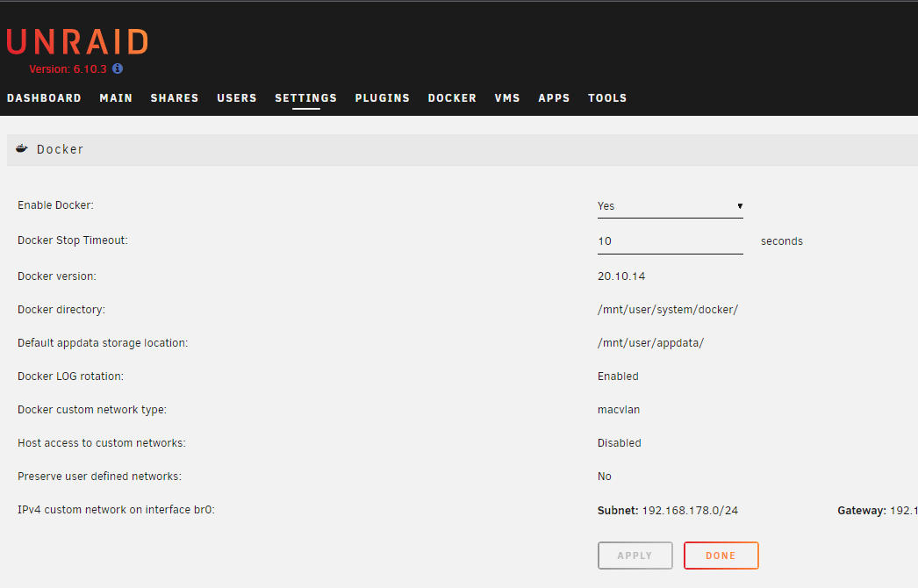This screenshot has height=588, width=918.
Task: Click Docker custom network type label
Action: click(x=92, y=409)
